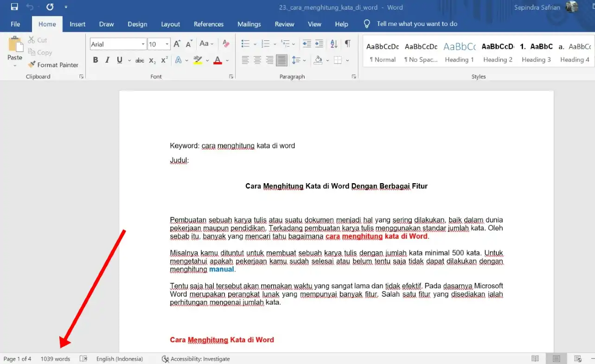
Task: Apply the Heading 1 style
Action: (x=460, y=52)
